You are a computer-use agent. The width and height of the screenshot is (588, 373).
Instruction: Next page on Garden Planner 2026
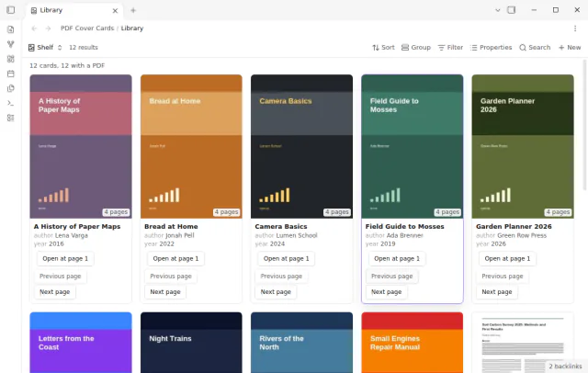click(497, 291)
